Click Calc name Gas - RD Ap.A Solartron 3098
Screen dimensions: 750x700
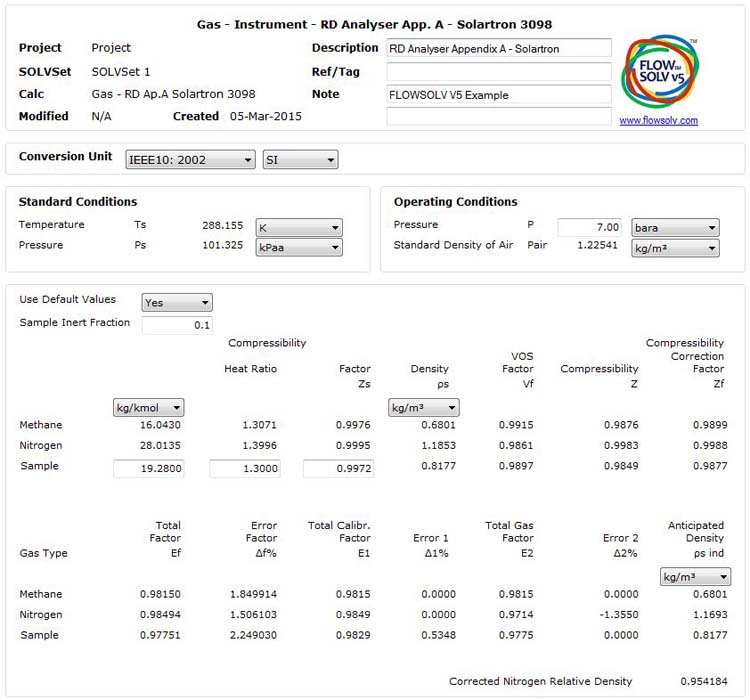(173, 94)
